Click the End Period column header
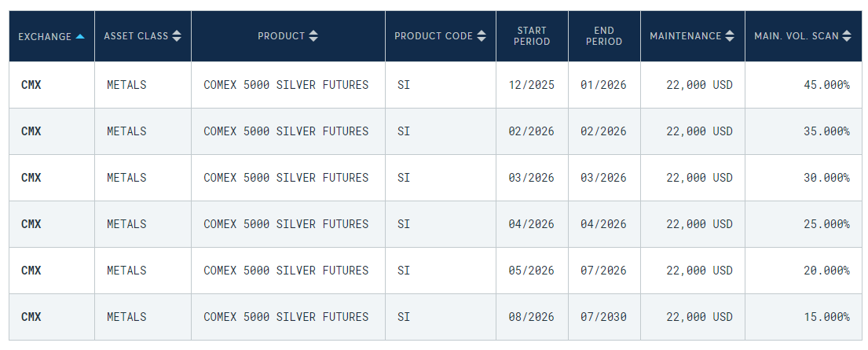 click(x=604, y=36)
